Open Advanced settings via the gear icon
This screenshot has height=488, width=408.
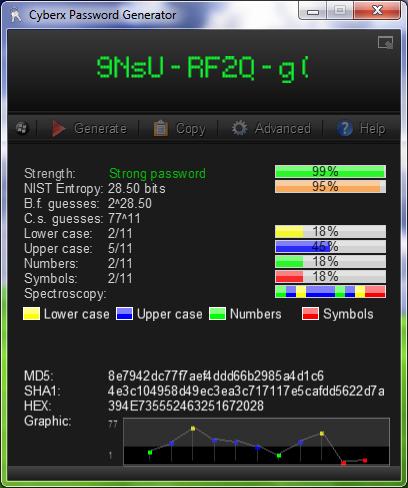[240, 128]
